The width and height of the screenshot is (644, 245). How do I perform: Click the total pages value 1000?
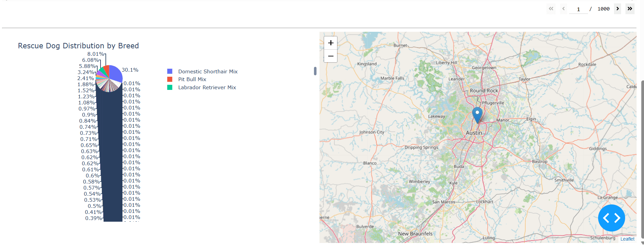[604, 9]
